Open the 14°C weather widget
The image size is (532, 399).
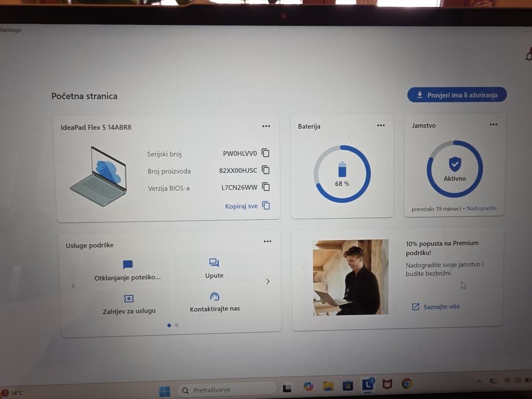coord(12,393)
